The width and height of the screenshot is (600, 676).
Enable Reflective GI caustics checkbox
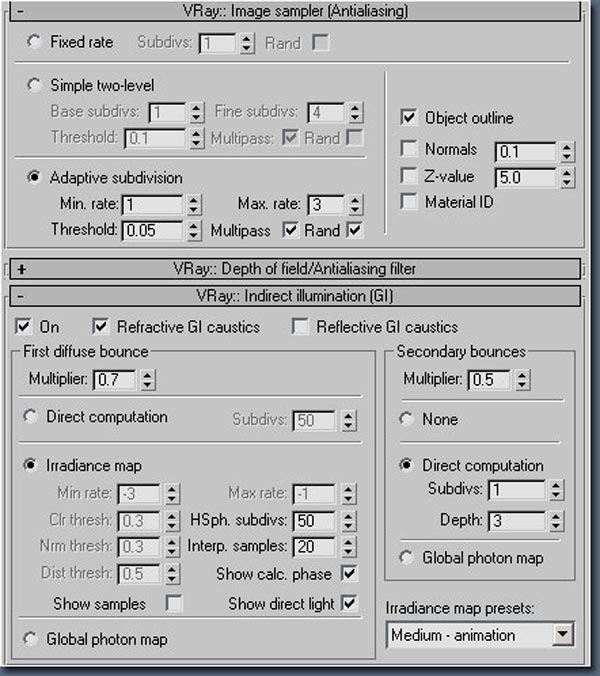(300, 326)
